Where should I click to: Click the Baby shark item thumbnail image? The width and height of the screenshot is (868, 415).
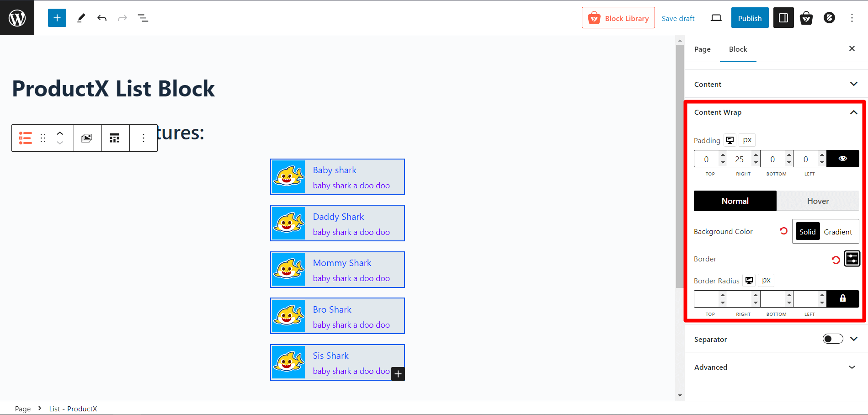(288, 177)
